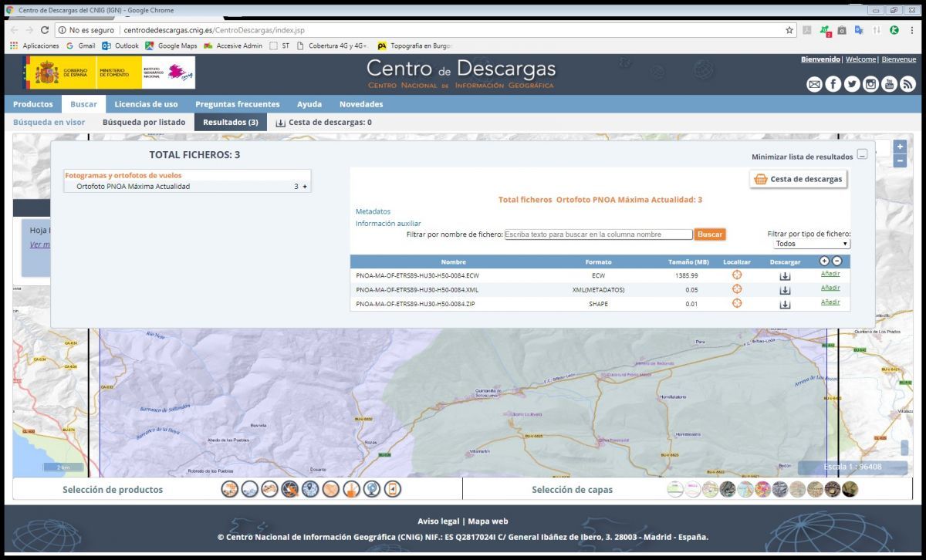Open the green K extension icon
Viewport: 926px width, 560px height.
click(x=894, y=30)
